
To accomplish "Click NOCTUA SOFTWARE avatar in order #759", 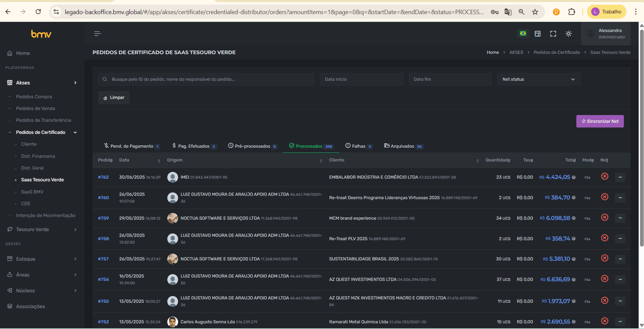I will tap(173, 218).
